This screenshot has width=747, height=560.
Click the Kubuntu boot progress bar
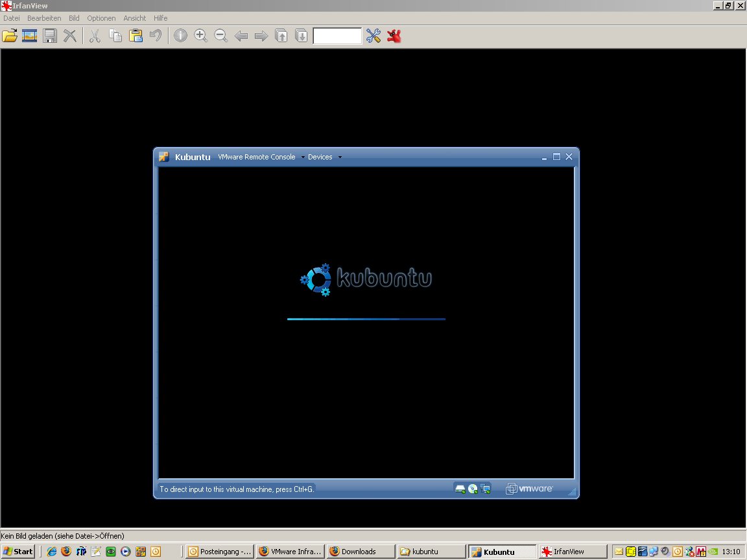366,319
